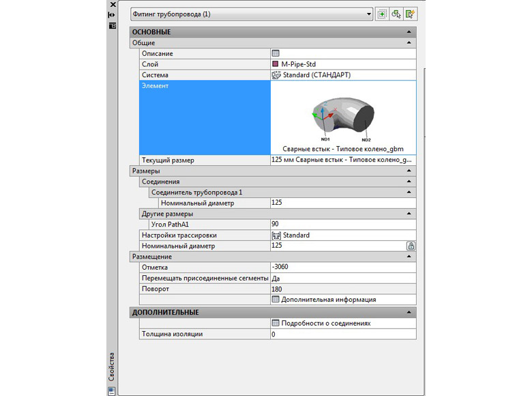
Task: Click the Перемещать присоединенные сегменты value Да
Action: click(343, 278)
